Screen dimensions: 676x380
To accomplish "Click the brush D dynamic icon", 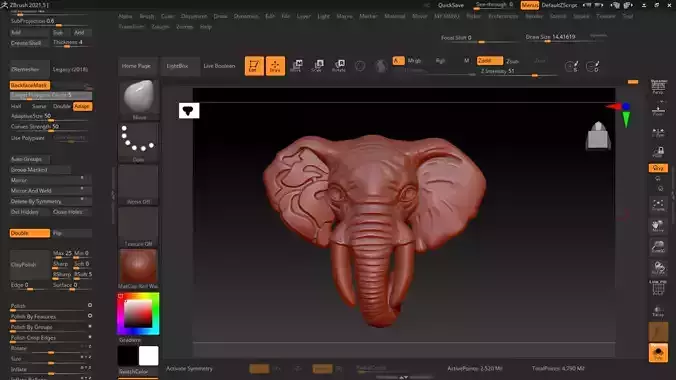I will pos(593,66).
